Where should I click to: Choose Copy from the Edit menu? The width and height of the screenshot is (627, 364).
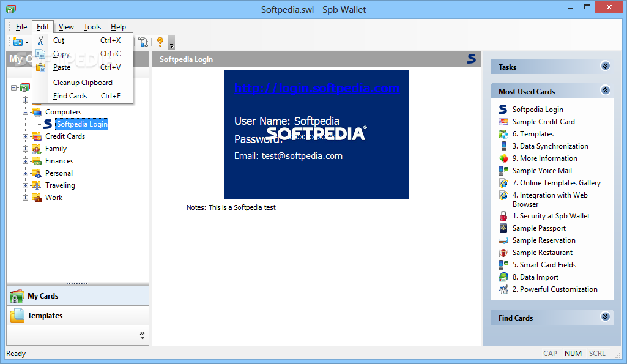(x=83, y=54)
